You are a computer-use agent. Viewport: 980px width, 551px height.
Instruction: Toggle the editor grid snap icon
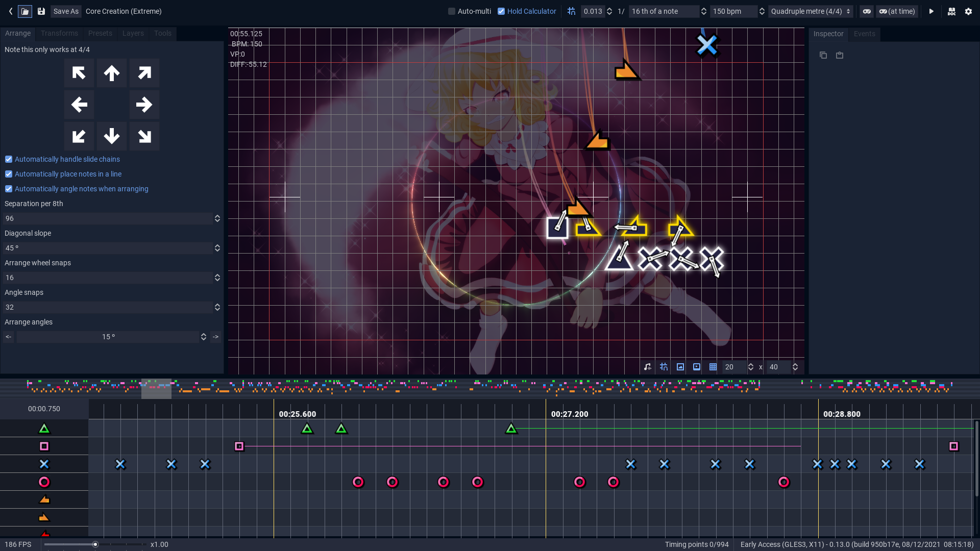664,367
